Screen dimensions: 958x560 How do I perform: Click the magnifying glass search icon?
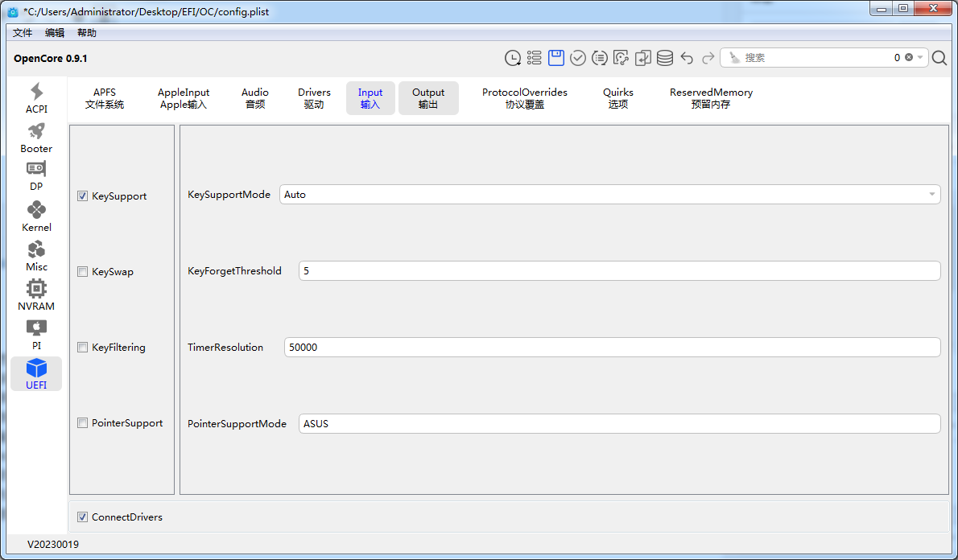point(939,58)
